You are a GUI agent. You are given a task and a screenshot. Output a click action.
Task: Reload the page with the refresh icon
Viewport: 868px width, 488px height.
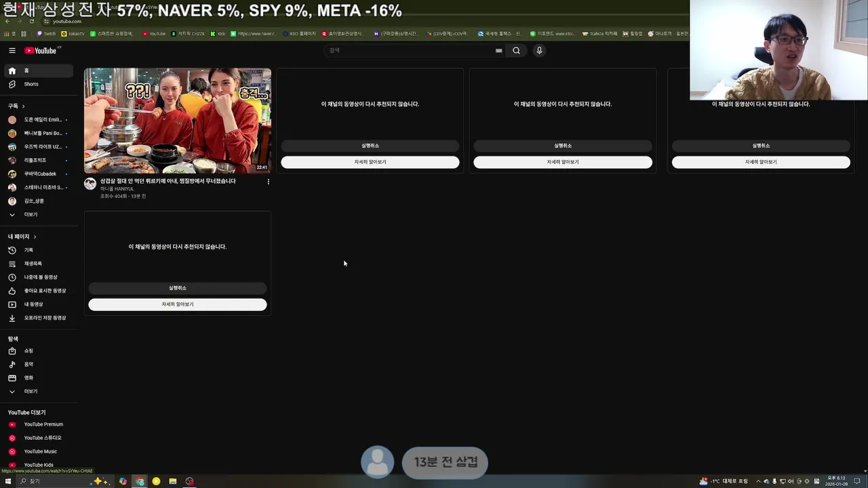[31, 21]
